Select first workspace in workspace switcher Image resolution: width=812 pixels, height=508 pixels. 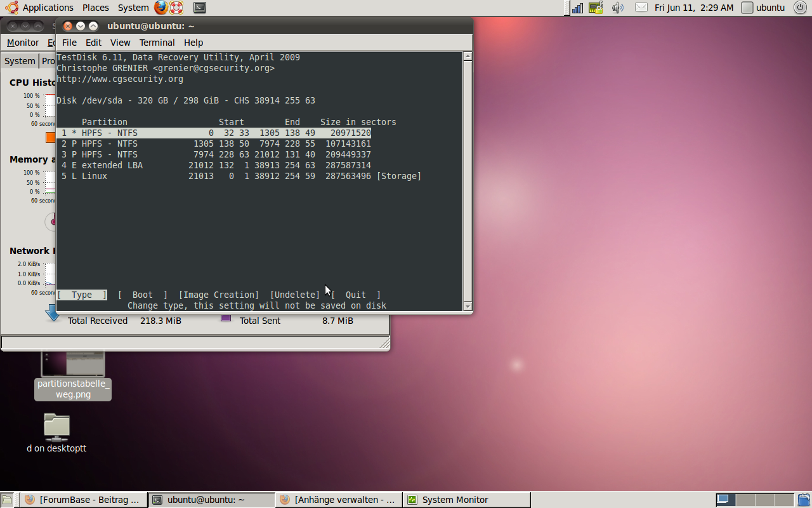point(726,500)
